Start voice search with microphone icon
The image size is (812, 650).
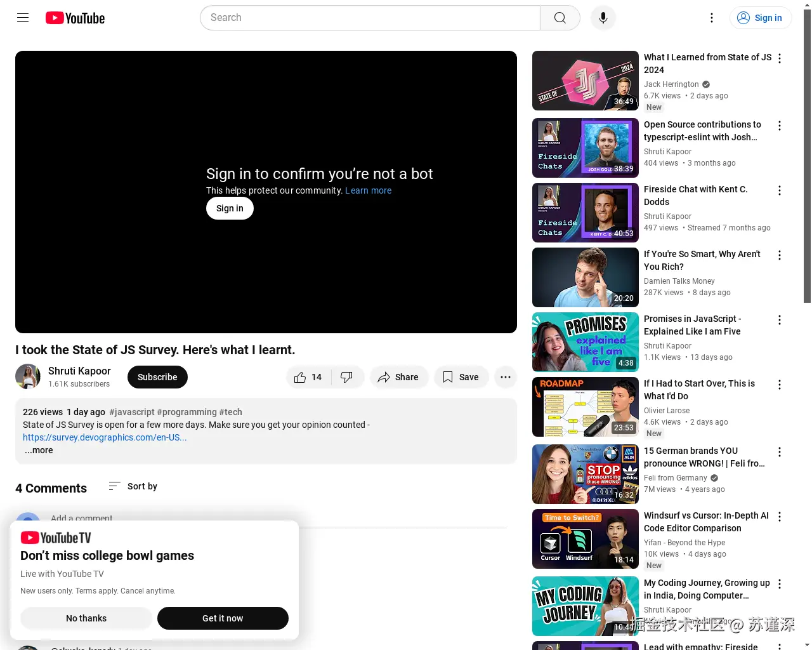603,18
